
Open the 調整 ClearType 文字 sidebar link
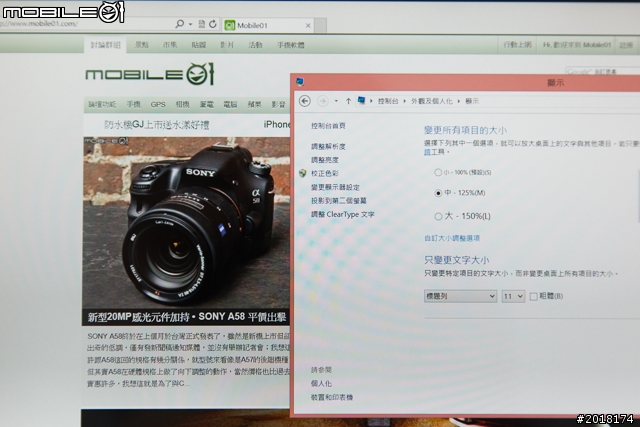342,214
